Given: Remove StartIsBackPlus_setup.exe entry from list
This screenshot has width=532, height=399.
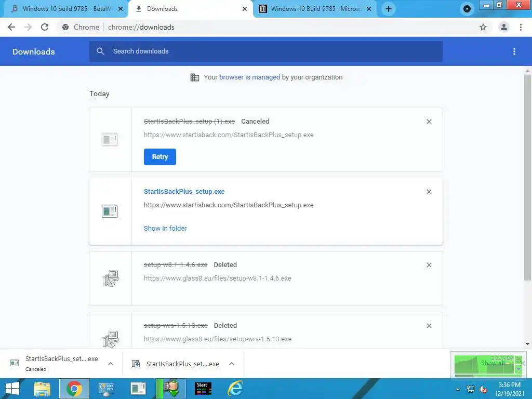Looking at the screenshot, I should pyautogui.click(x=429, y=192).
